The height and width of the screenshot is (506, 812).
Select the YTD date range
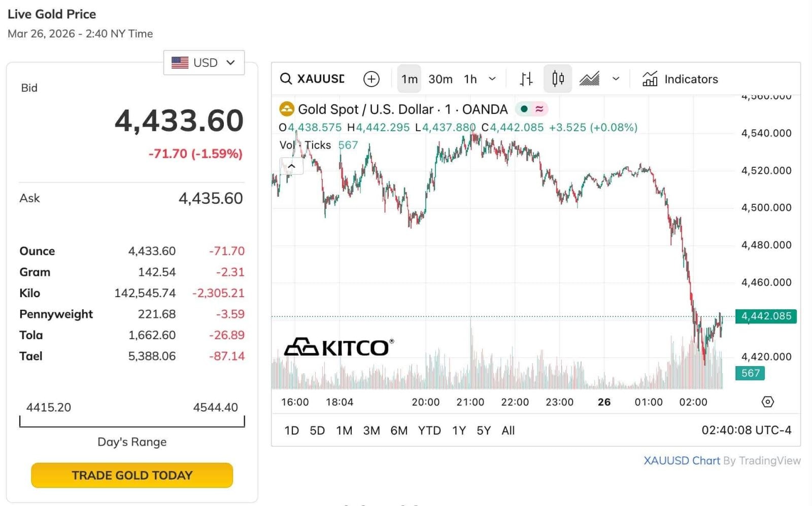click(x=429, y=430)
